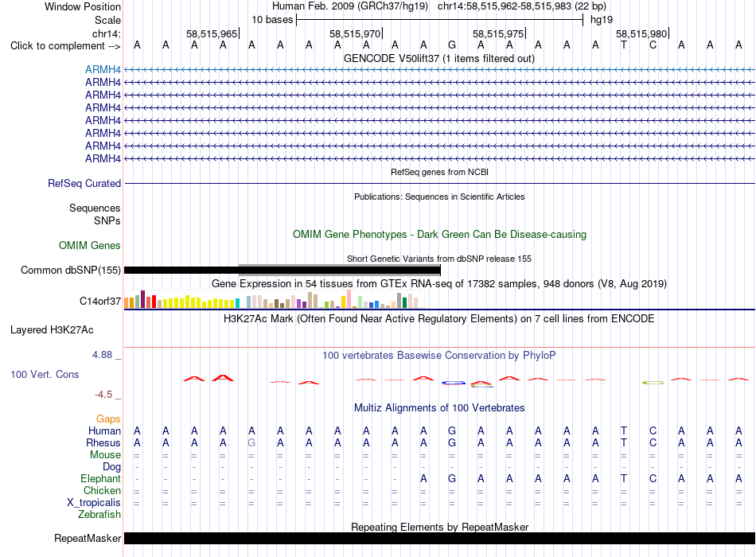Open GTEx Gene Expression track title
This screenshot has height=557, width=756.
(439, 283)
